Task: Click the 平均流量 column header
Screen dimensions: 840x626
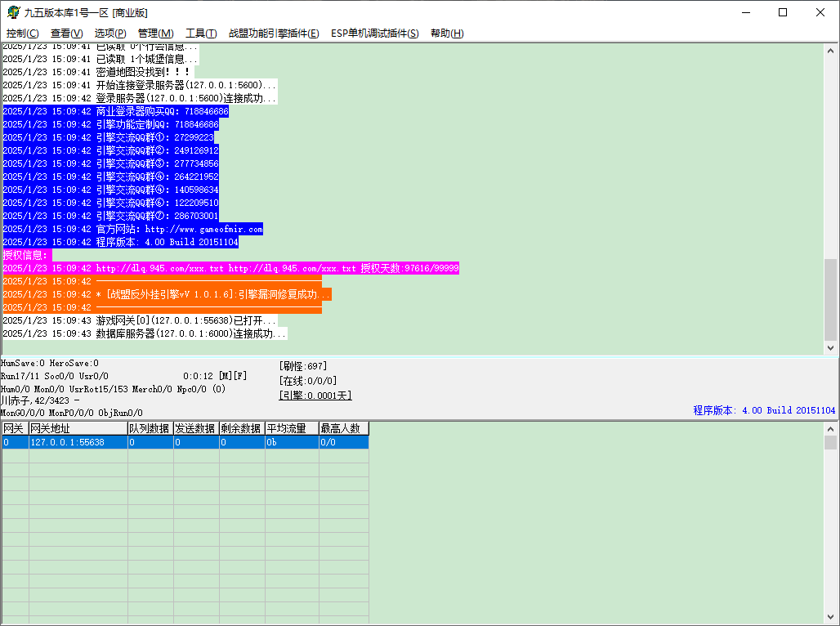Action: click(x=292, y=428)
